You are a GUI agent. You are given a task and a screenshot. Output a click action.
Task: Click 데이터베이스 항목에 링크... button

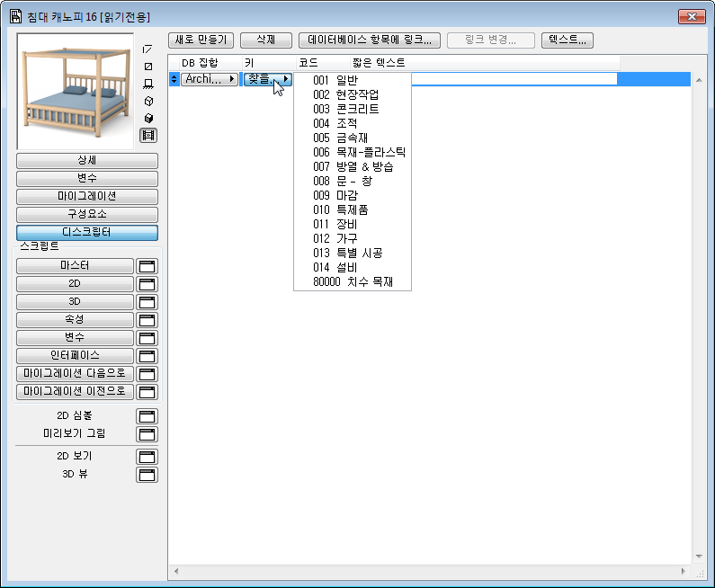370,40
